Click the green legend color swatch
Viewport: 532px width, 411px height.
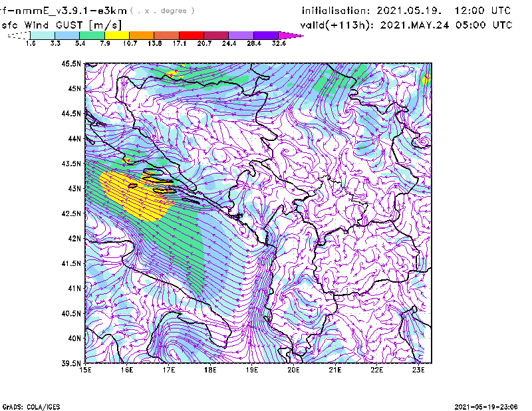pos(92,35)
